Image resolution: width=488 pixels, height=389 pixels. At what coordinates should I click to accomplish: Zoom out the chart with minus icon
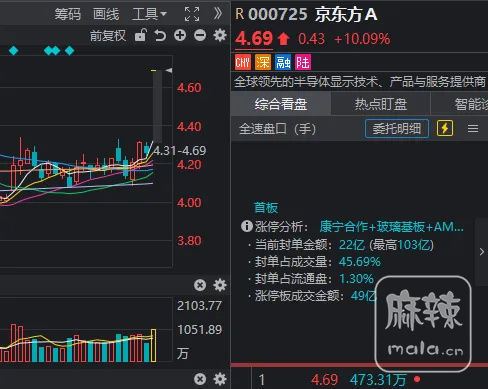(x=200, y=35)
